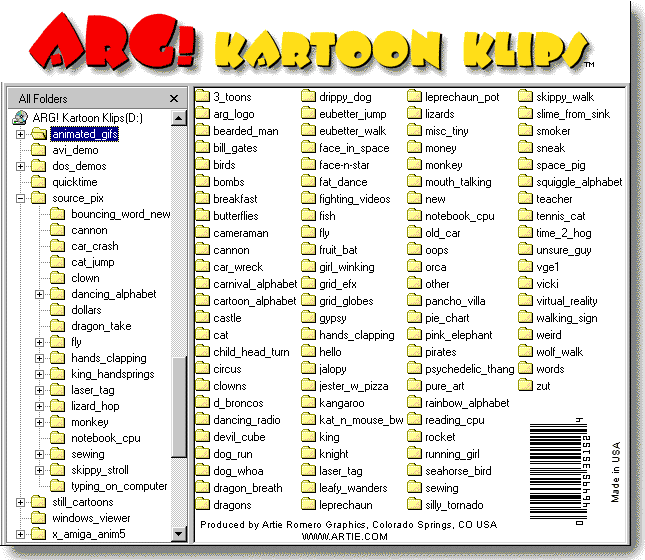
Task: Click the folder tree scroll-up arrow
Action: (x=179, y=119)
